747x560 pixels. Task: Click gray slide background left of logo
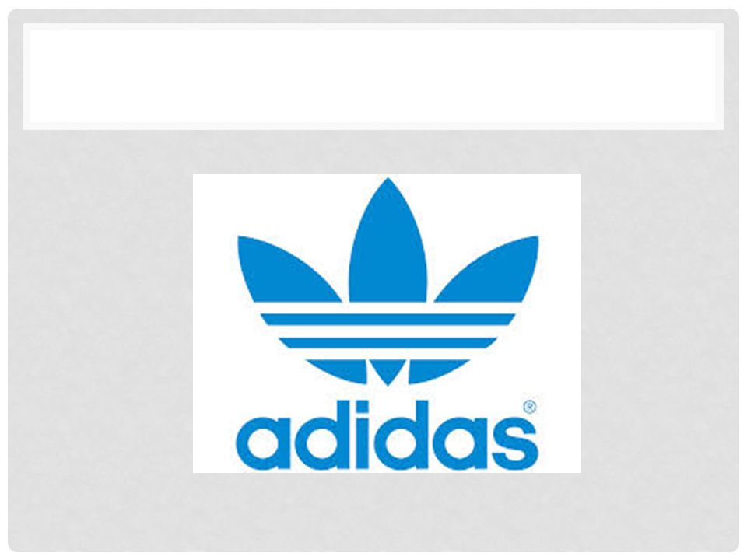tap(100, 324)
